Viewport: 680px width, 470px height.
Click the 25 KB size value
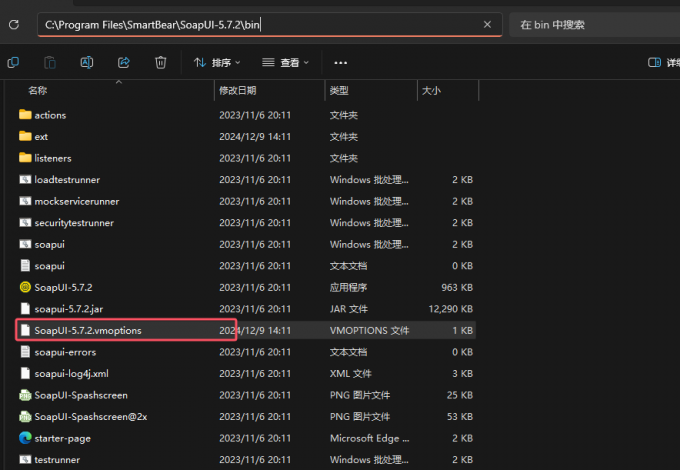(460, 395)
